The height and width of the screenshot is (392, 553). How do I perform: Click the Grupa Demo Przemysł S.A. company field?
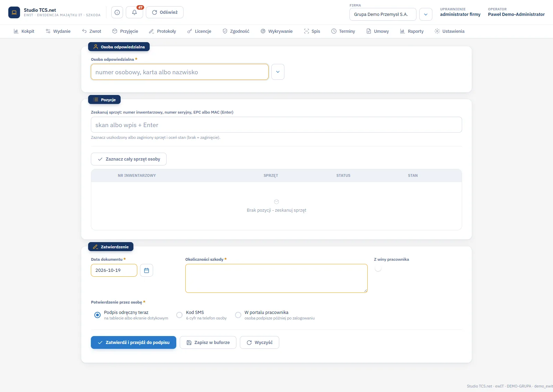pos(383,15)
